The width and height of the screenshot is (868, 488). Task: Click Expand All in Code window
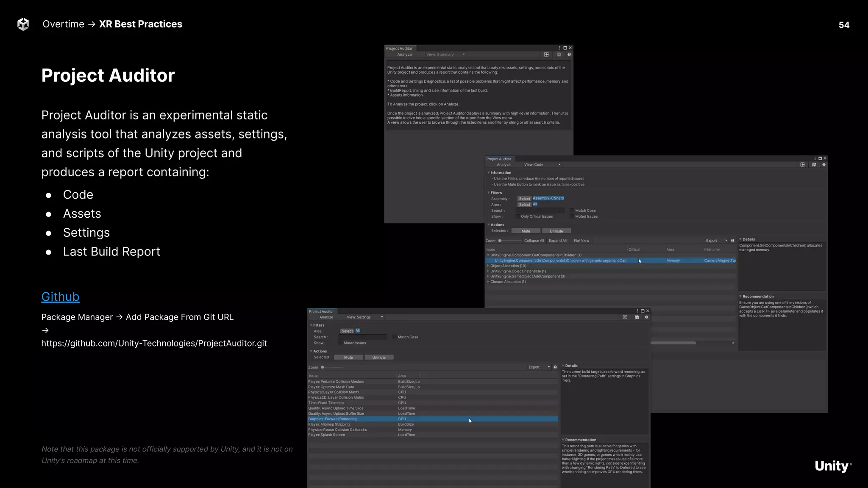click(x=558, y=241)
